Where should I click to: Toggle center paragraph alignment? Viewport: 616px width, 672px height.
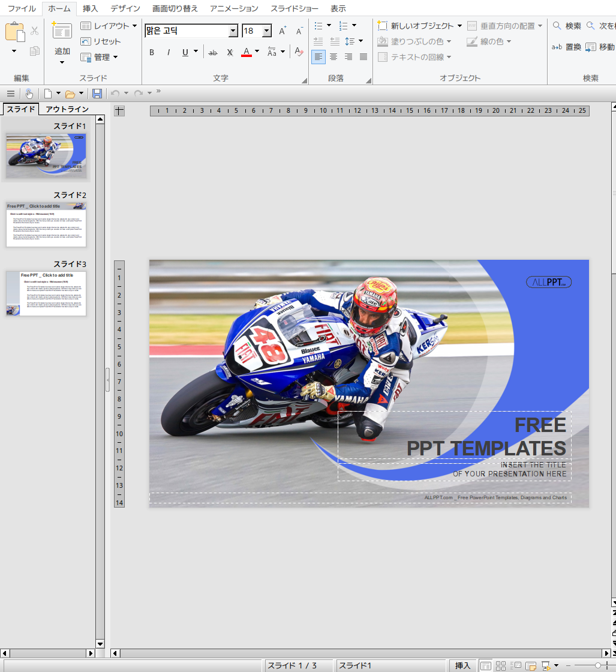[333, 56]
